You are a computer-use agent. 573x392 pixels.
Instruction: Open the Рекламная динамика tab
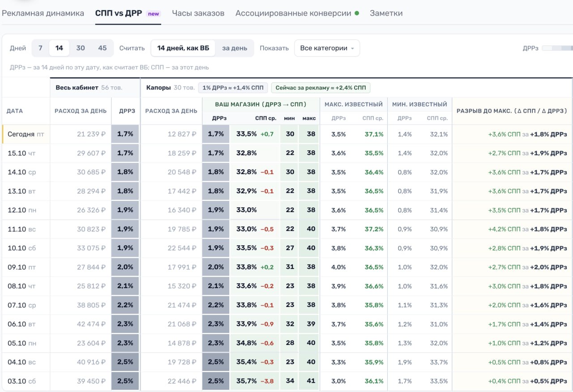tap(43, 13)
